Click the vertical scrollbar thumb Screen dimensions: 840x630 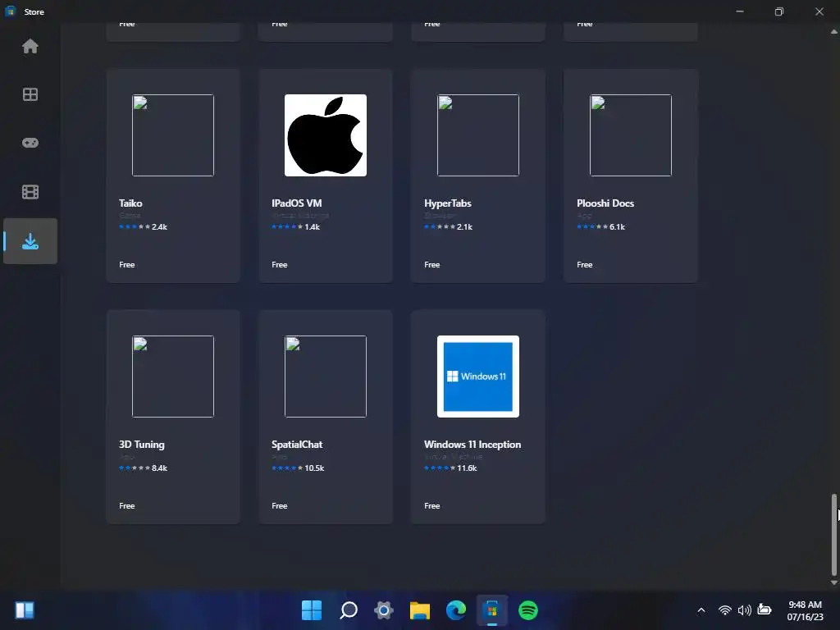834,533
